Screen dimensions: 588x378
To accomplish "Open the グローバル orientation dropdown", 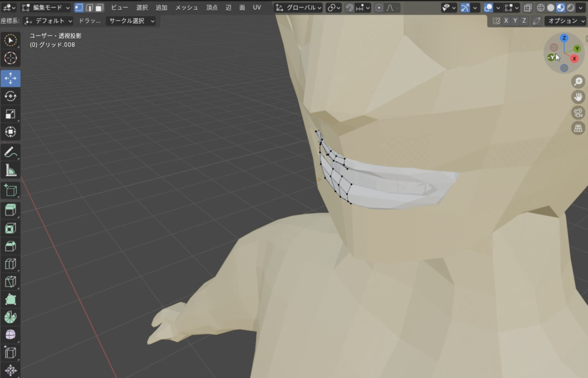I will pyautogui.click(x=299, y=7).
